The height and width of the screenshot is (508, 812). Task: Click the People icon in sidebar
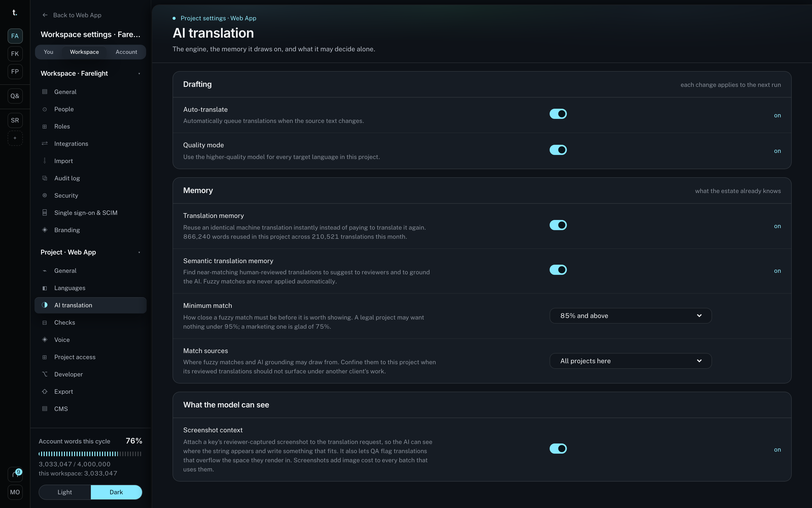(45, 109)
